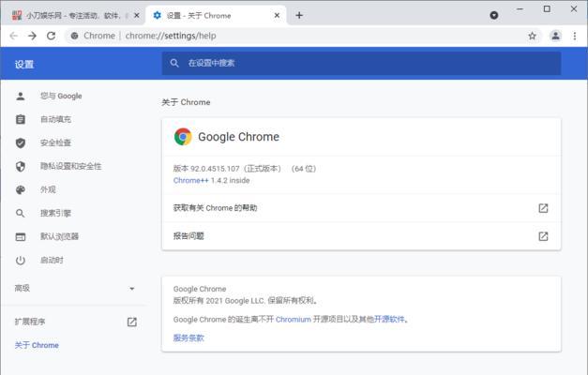Viewport: 588px width, 375px height.
Task: Click the person icon beside 您与 Google
Action: (x=21, y=96)
